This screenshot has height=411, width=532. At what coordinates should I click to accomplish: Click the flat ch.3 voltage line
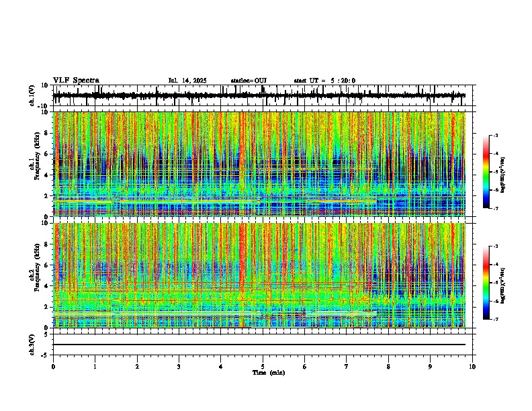[259, 345]
